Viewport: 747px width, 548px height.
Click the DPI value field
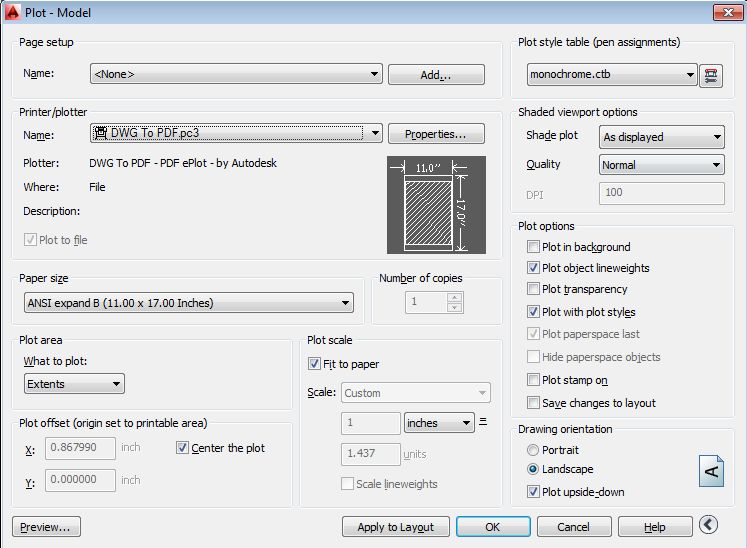click(662, 193)
